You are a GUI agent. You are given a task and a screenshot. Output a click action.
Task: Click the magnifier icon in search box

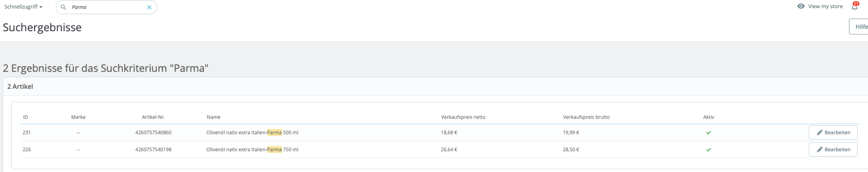[x=63, y=7]
